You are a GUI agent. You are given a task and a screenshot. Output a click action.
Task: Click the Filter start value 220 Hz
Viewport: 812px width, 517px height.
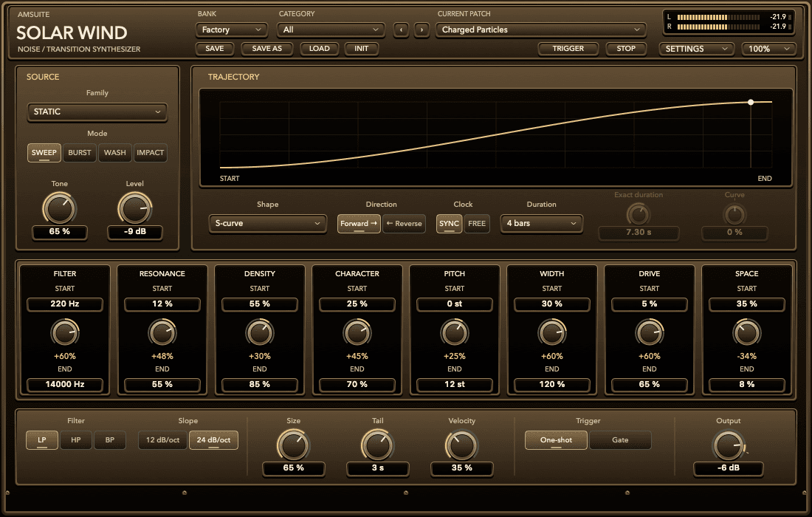pyautogui.click(x=65, y=304)
